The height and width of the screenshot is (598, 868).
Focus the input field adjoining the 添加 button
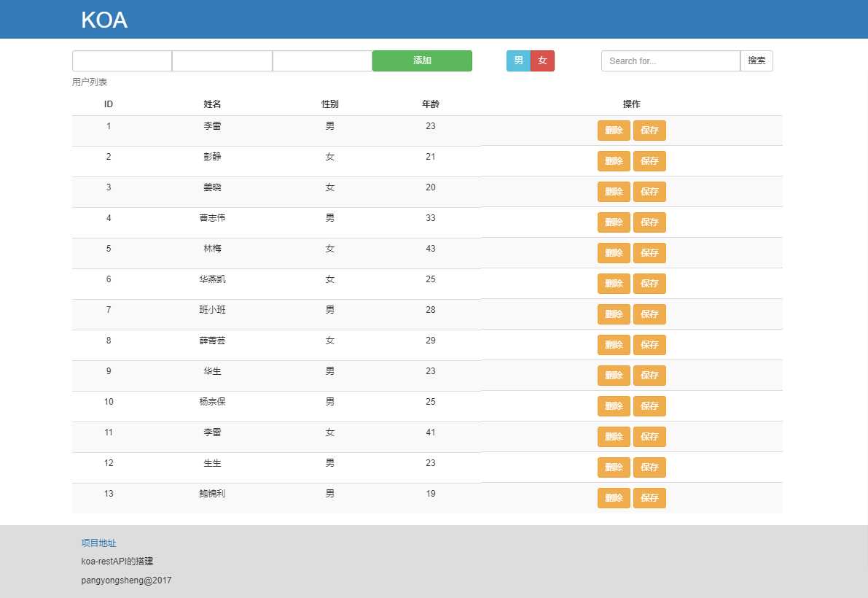pyautogui.click(x=322, y=61)
